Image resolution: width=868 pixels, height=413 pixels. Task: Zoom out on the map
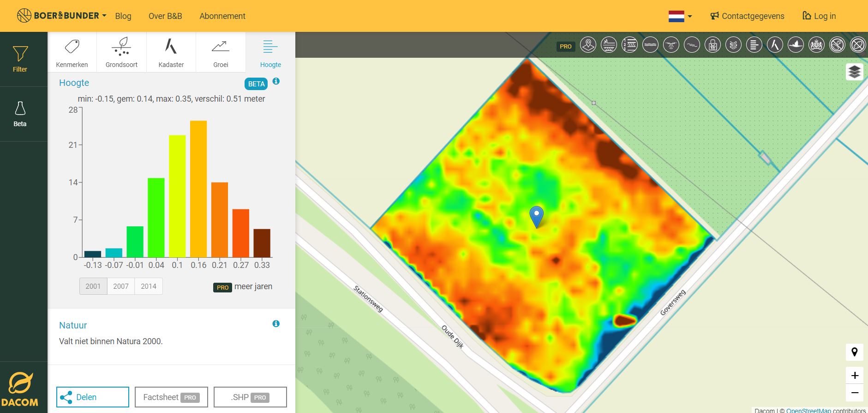(x=854, y=393)
